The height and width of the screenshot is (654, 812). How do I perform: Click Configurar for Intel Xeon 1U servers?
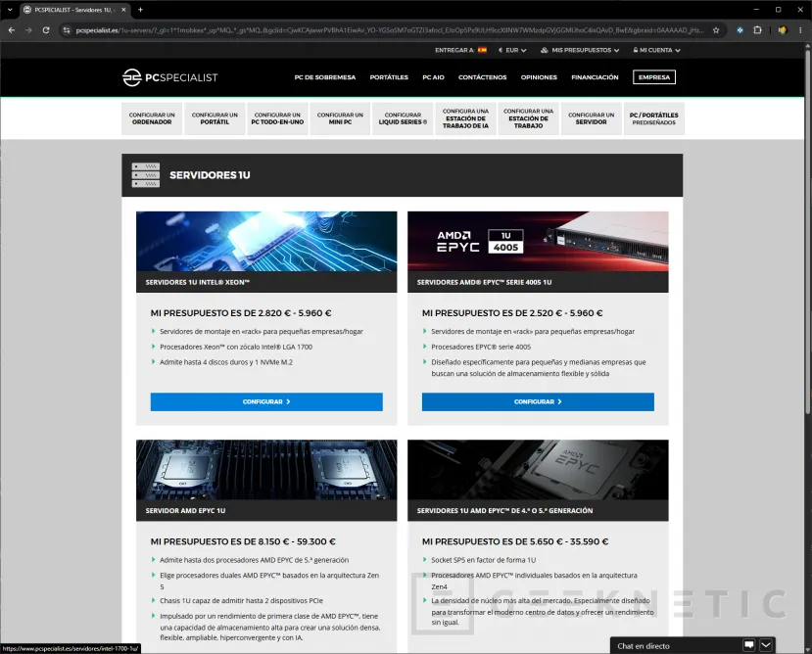pos(266,401)
